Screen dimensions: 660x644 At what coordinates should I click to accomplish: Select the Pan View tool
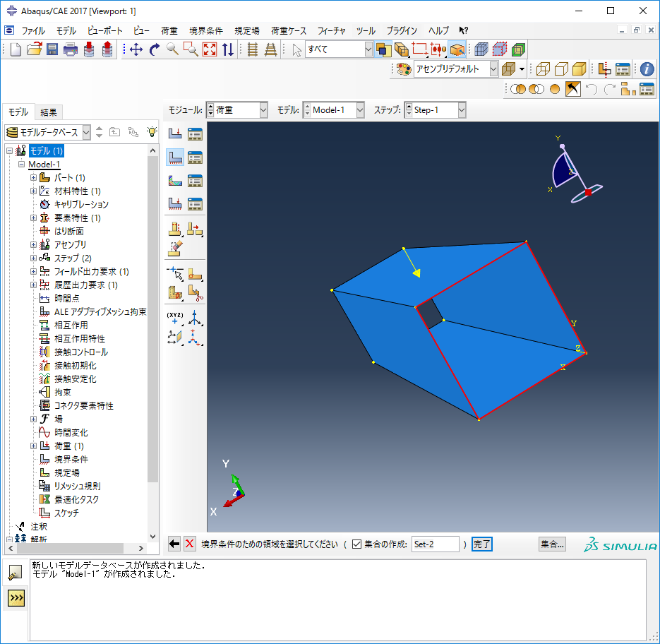136,49
